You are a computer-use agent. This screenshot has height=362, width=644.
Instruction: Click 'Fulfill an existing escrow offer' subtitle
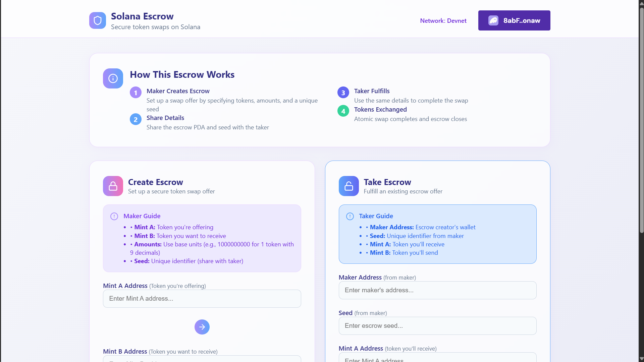[403, 191]
